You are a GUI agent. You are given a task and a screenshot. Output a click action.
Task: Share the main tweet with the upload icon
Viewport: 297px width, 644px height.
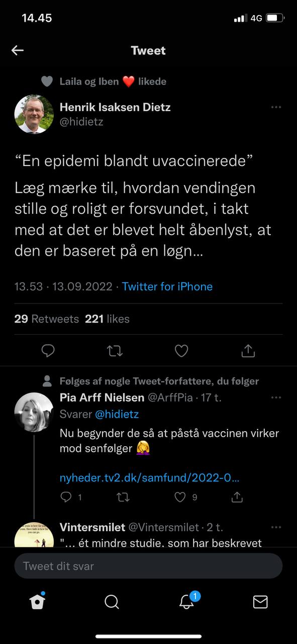(248, 351)
